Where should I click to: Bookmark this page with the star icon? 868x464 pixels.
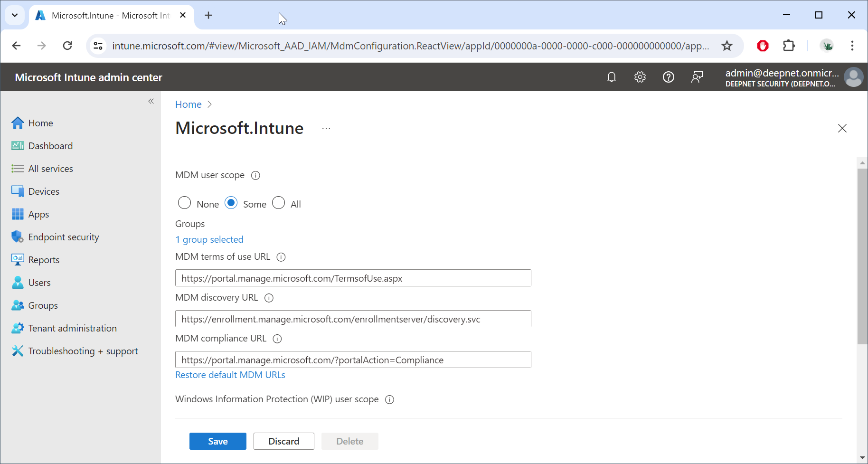(x=726, y=46)
